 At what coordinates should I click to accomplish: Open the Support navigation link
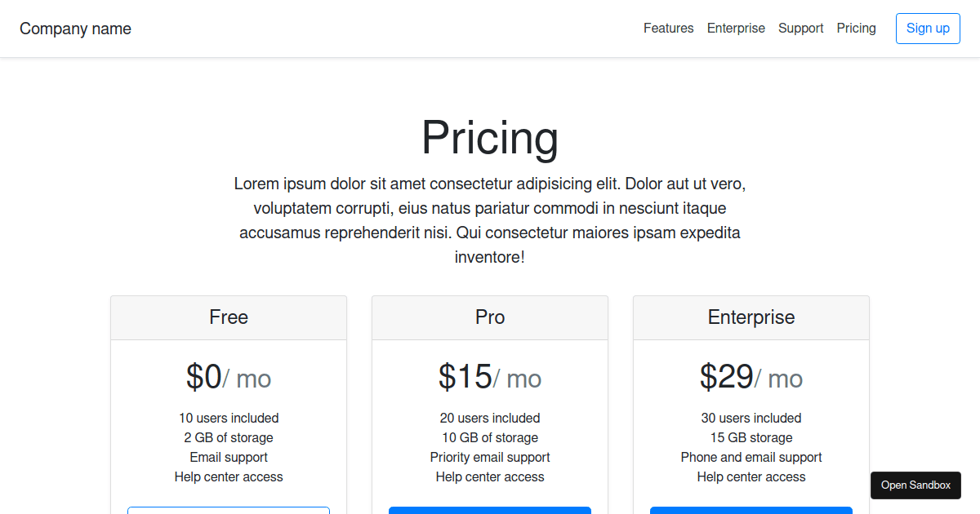pyautogui.click(x=800, y=29)
